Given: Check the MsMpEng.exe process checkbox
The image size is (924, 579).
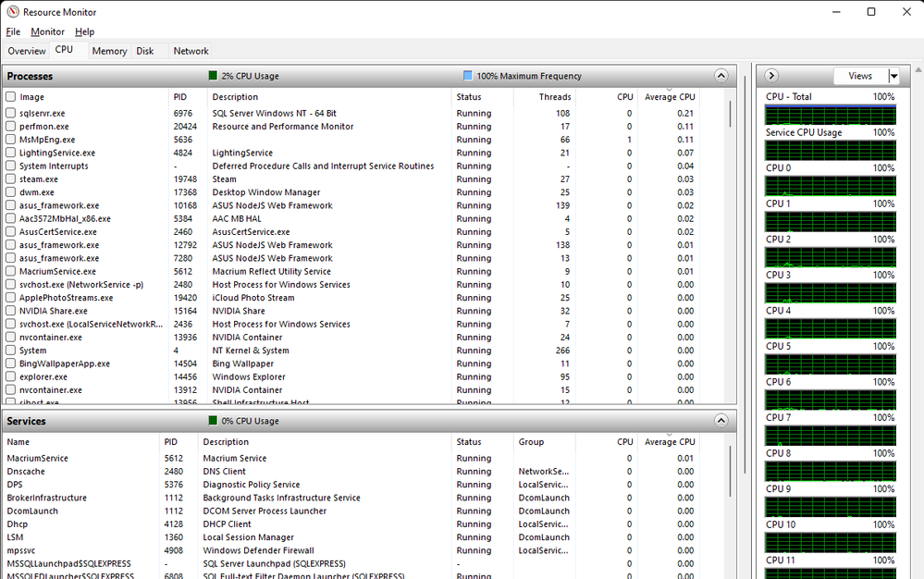Looking at the screenshot, I should click(x=10, y=140).
